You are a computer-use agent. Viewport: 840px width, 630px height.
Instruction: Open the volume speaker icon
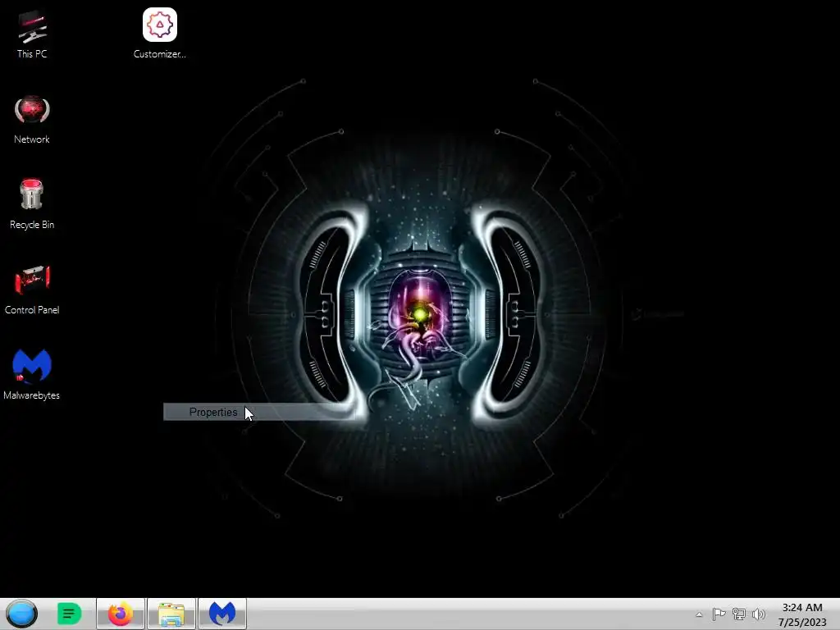[x=759, y=614]
